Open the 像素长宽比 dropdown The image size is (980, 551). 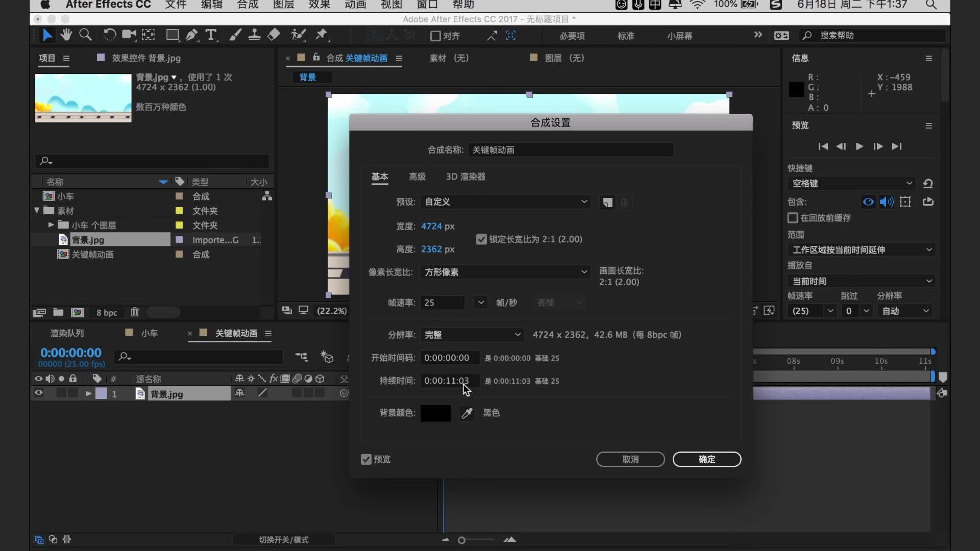(x=505, y=272)
